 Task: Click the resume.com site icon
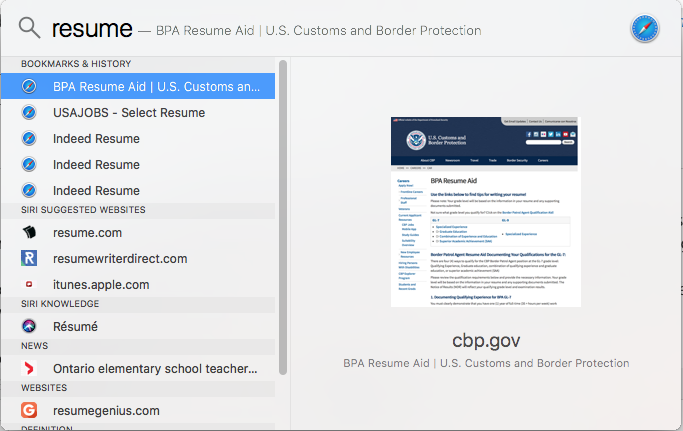(x=29, y=232)
